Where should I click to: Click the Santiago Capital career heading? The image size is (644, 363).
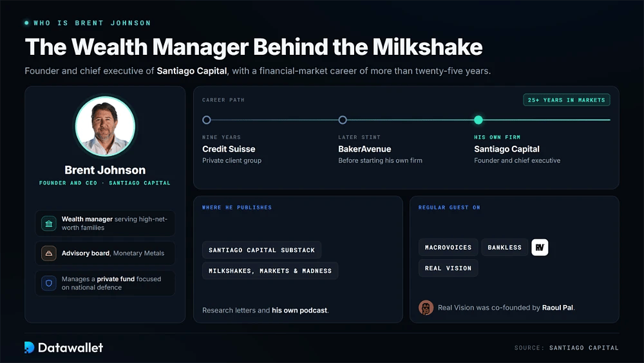[507, 149]
